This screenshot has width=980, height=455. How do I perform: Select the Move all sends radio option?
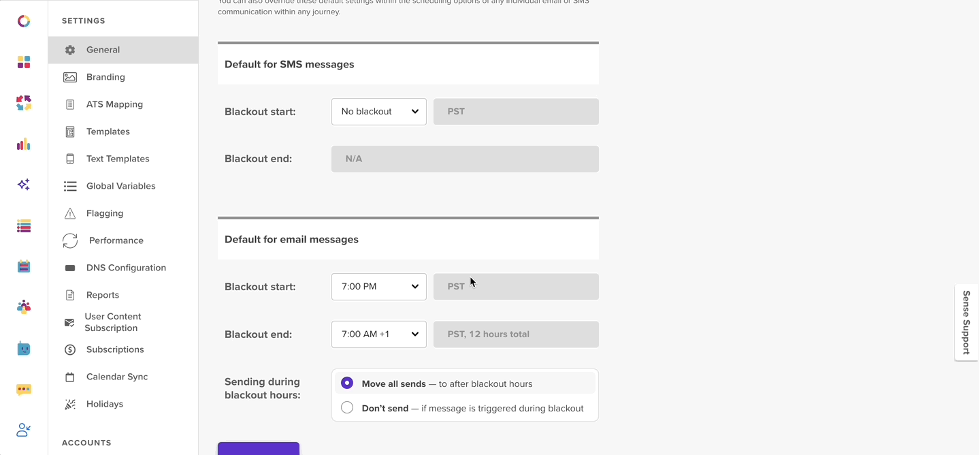[347, 383]
